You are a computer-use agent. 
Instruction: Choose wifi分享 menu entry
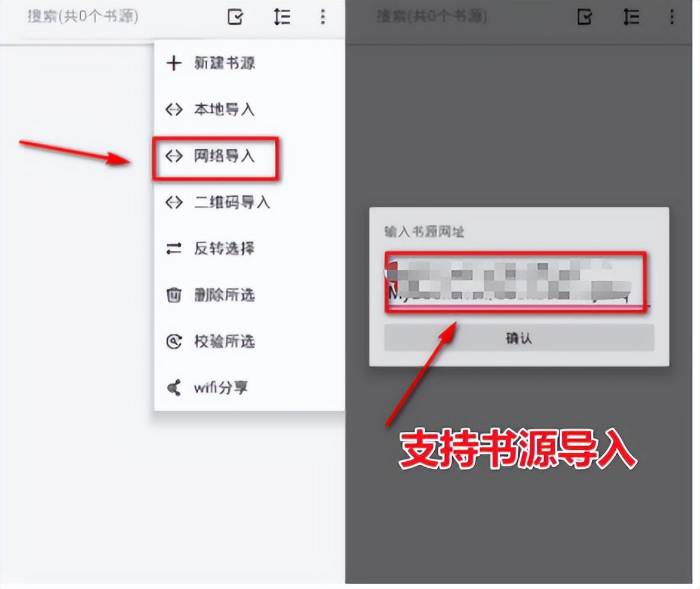pyautogui.click(x=249, y=388)
